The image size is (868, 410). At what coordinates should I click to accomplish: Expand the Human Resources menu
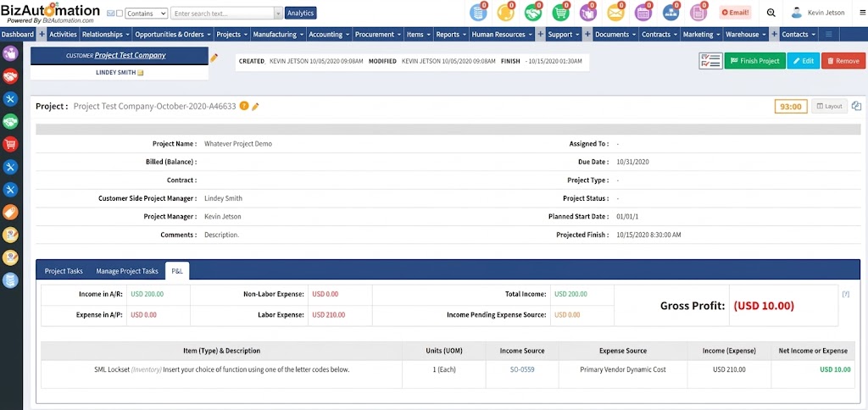502,34
